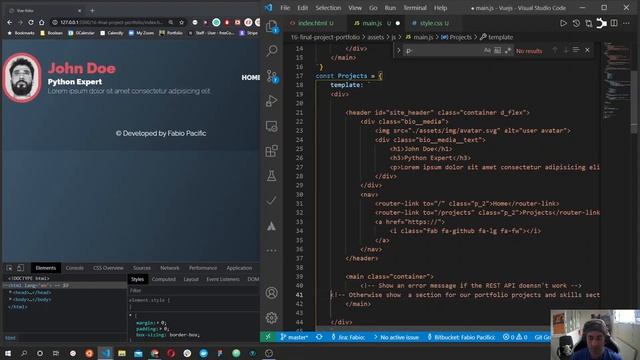Open the VS Code Explorer view
Screen dimensions: 640x360
(271, 27)
